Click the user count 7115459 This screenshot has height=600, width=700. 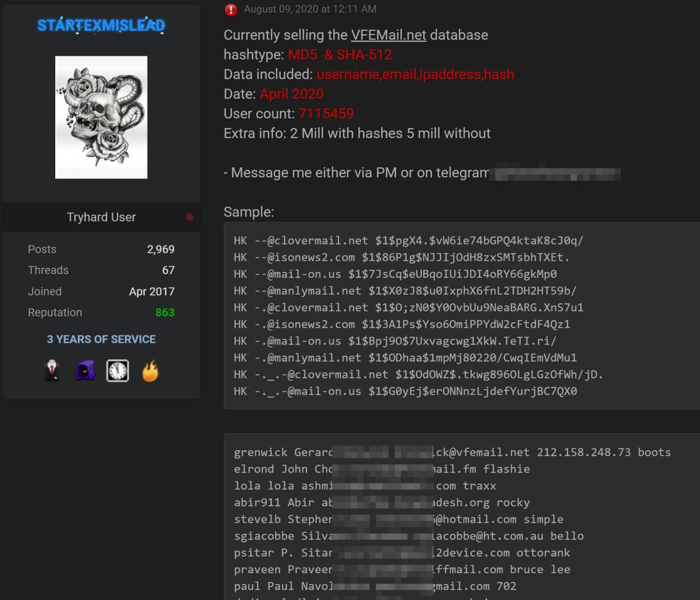pos(326,114)
